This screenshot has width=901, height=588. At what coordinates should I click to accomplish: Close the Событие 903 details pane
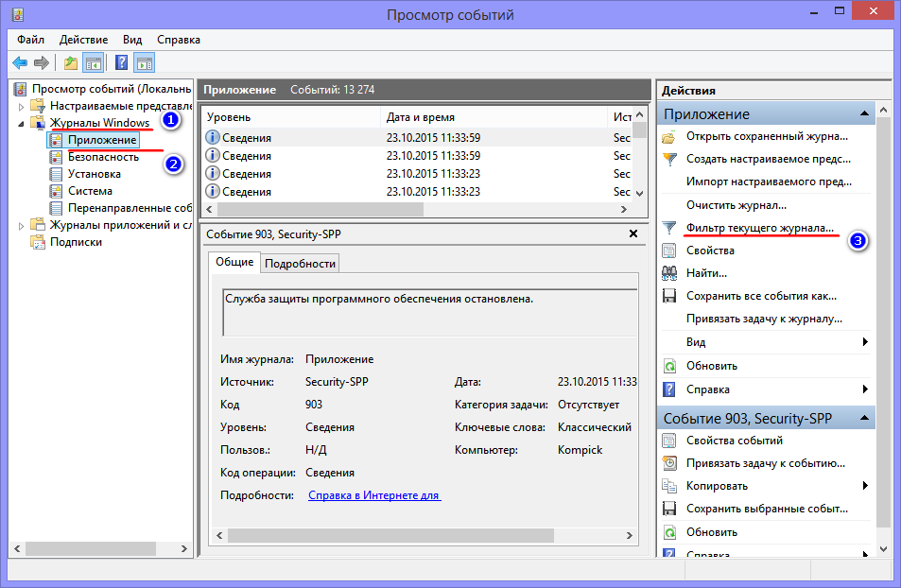[633, 233]
